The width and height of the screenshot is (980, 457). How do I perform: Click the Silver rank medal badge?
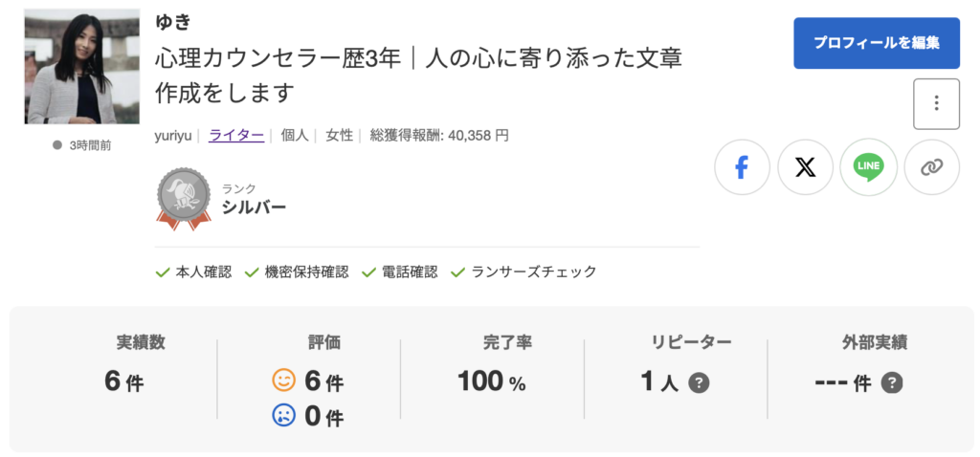click(x=183, y=198)
